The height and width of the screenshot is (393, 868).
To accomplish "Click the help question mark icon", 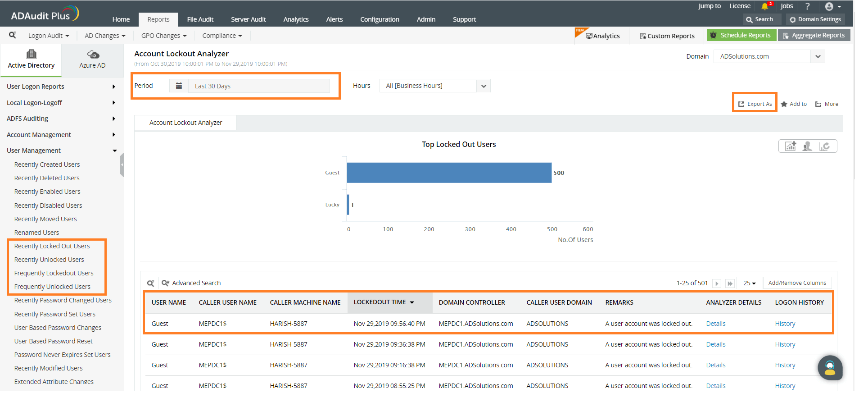I will click(x=807, y=6).
